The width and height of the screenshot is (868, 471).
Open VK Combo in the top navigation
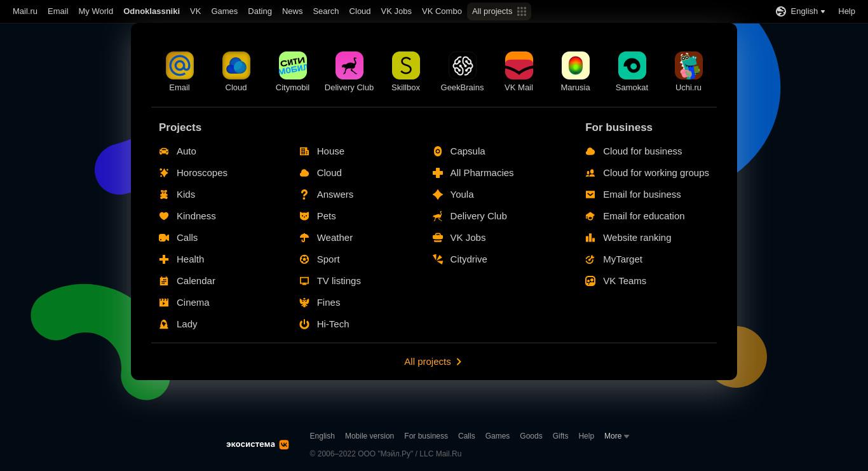tap(442, 11)
